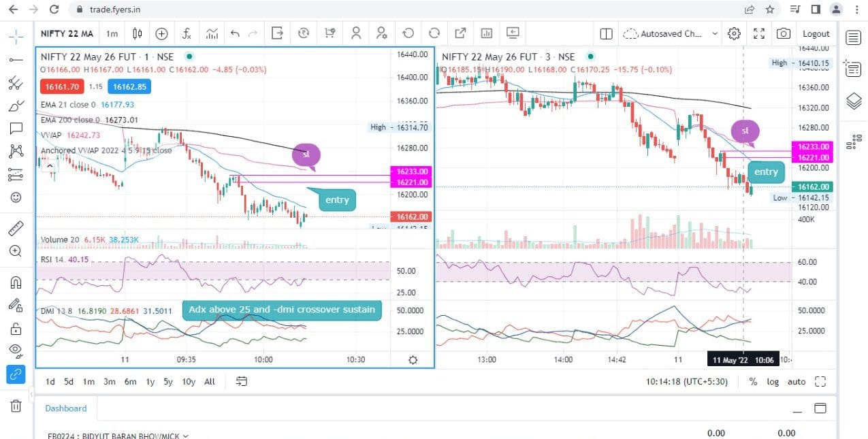Open the Indicators fx tool
The width and height of the screenshot is (868, 439).
coord(186,33)
